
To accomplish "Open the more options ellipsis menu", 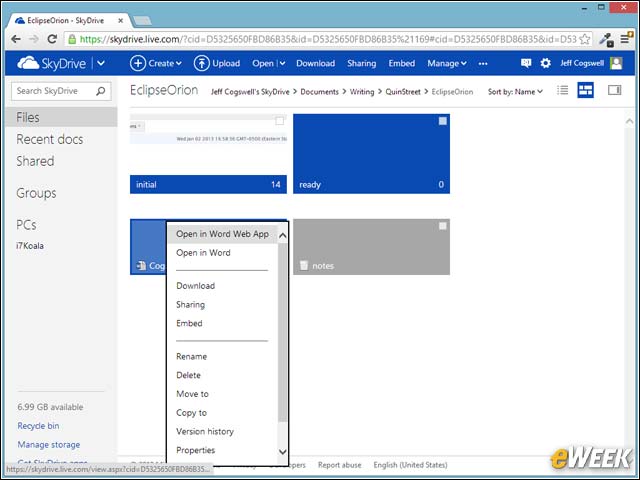I will click(x=483, y=64).
